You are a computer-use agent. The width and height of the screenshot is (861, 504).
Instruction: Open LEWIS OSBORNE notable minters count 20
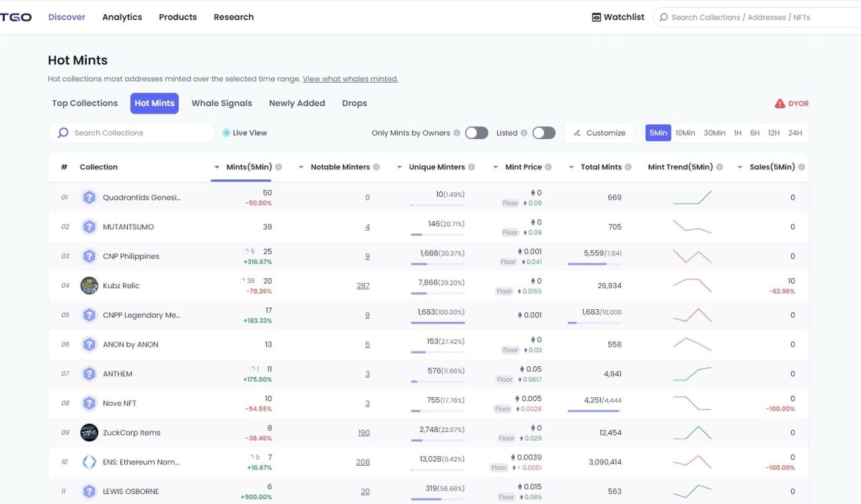click(365, 492)
